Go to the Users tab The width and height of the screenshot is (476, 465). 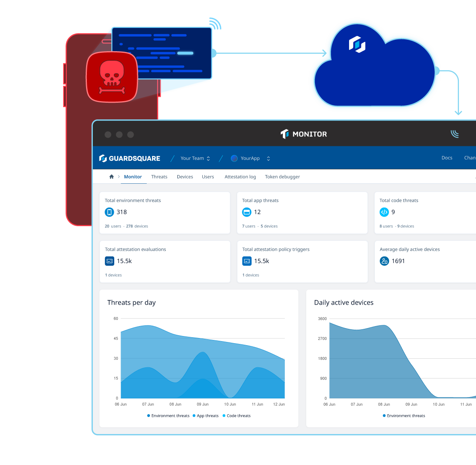click(208, 177)
